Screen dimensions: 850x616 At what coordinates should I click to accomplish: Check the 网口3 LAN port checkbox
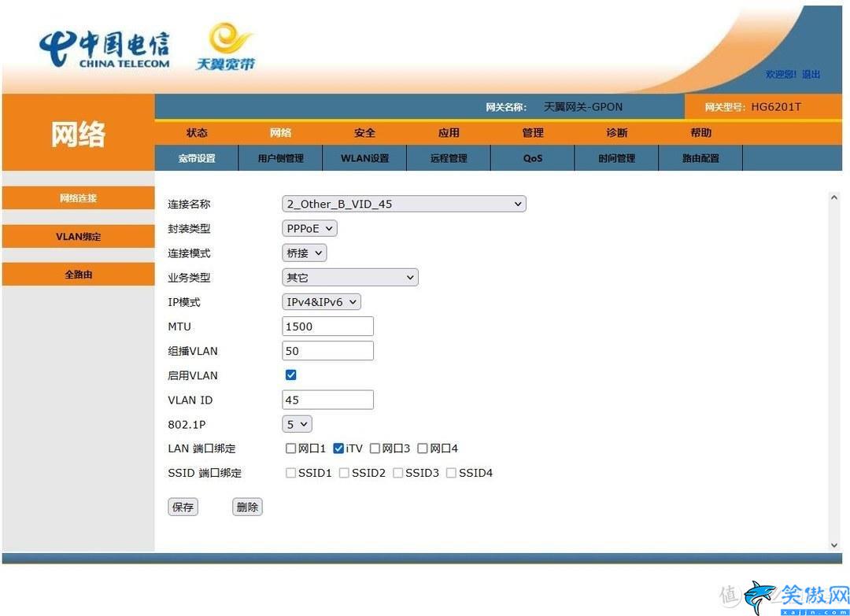pos(375,448)
